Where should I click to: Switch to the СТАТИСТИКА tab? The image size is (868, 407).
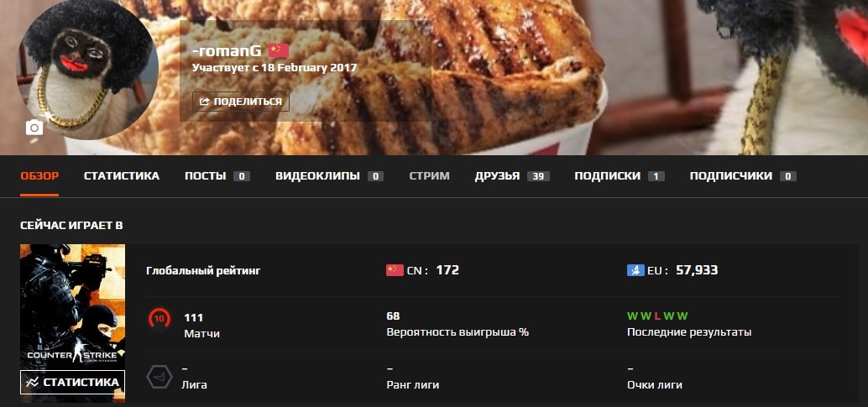tap(121, 176)
